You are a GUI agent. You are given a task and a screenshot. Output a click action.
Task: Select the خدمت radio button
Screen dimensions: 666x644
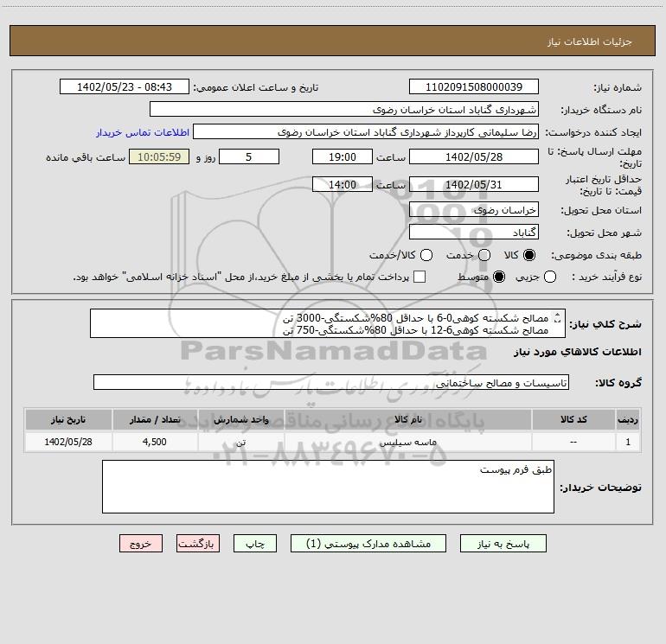(x=484, y=255)
